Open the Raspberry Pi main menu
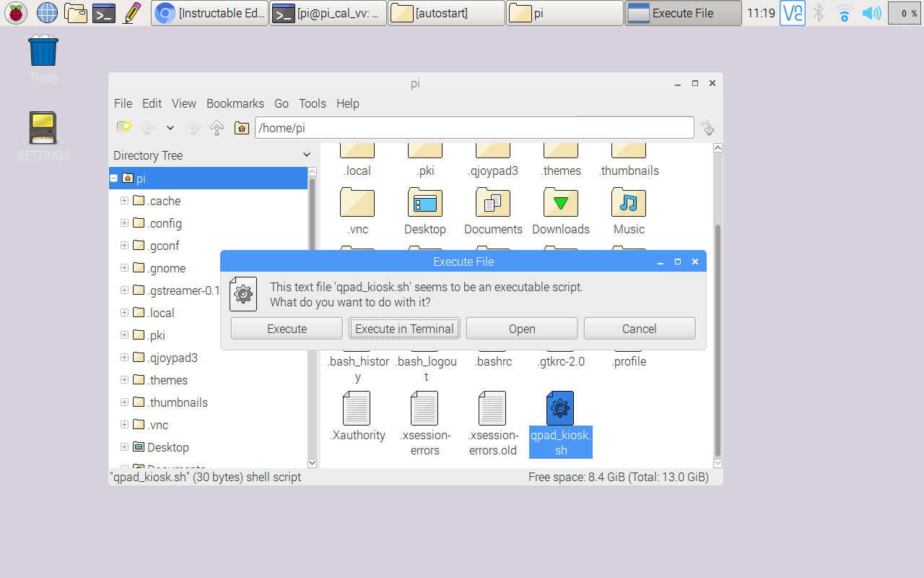 16,12
